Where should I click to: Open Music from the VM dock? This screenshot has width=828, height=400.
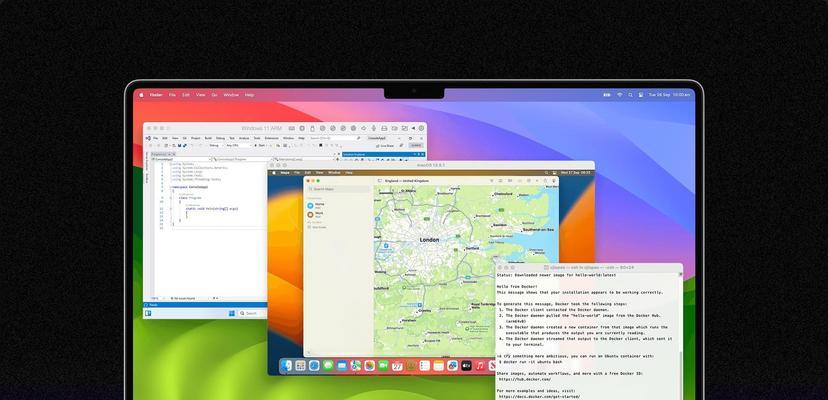click(x=480, y=366)
